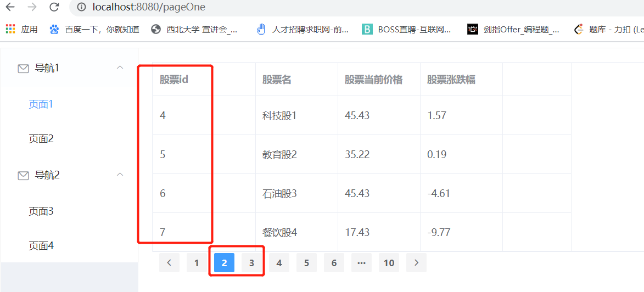
Task: Go to next page with right arrow
Action: click(x=417, y=263)
